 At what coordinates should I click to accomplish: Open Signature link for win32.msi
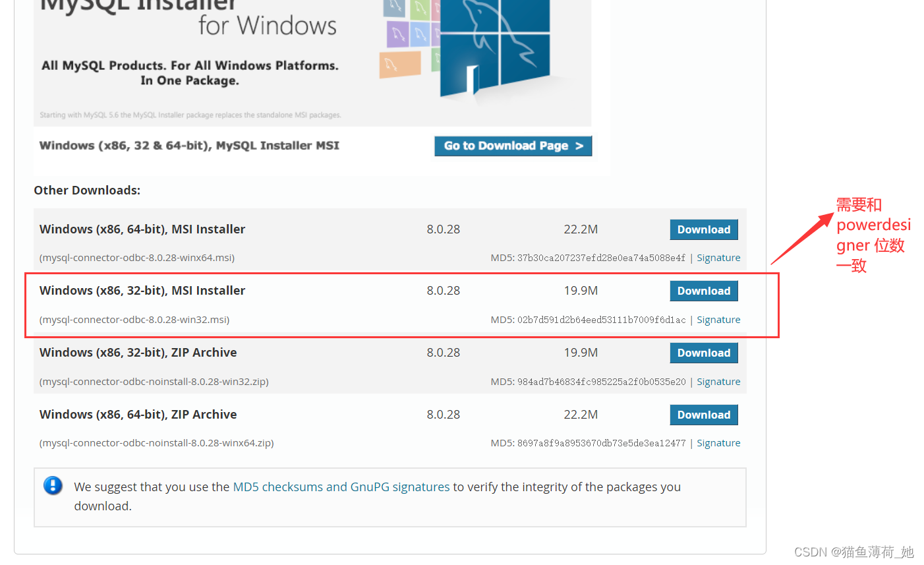pyautogui.click(x=718, y=320)
